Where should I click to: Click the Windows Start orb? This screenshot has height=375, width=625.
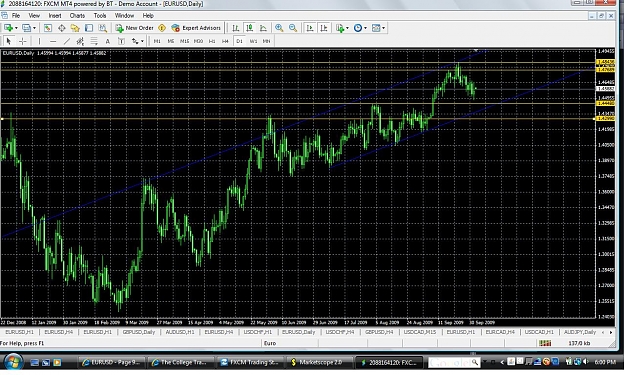(13, 362)
